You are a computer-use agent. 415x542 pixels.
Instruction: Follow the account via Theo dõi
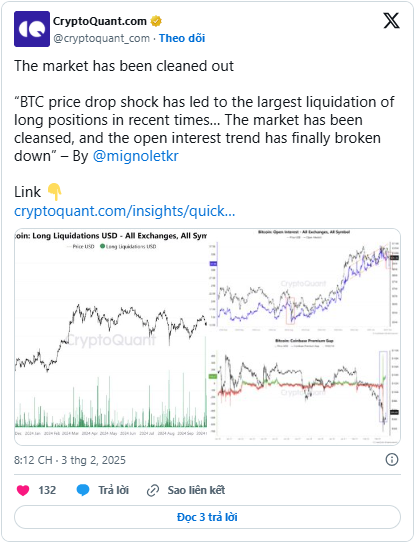[x=182, y=38]
